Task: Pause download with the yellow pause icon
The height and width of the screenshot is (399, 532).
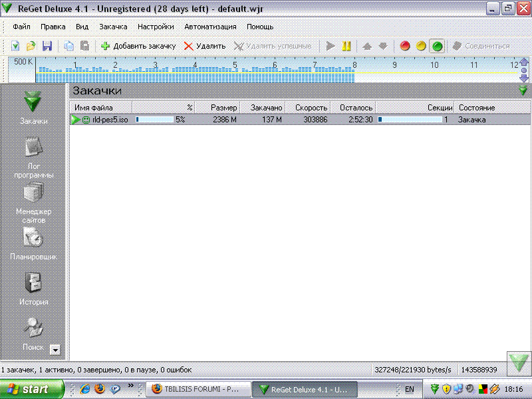Action: coord(346,46)
